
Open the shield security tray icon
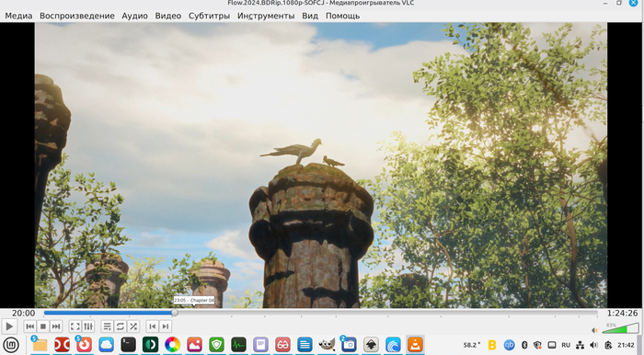pos(537,345)
